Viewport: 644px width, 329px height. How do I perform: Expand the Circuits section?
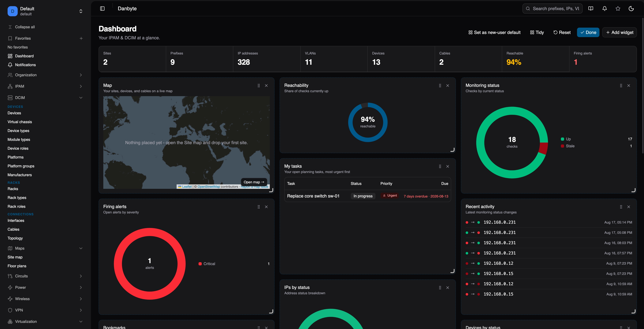point(45,276)
